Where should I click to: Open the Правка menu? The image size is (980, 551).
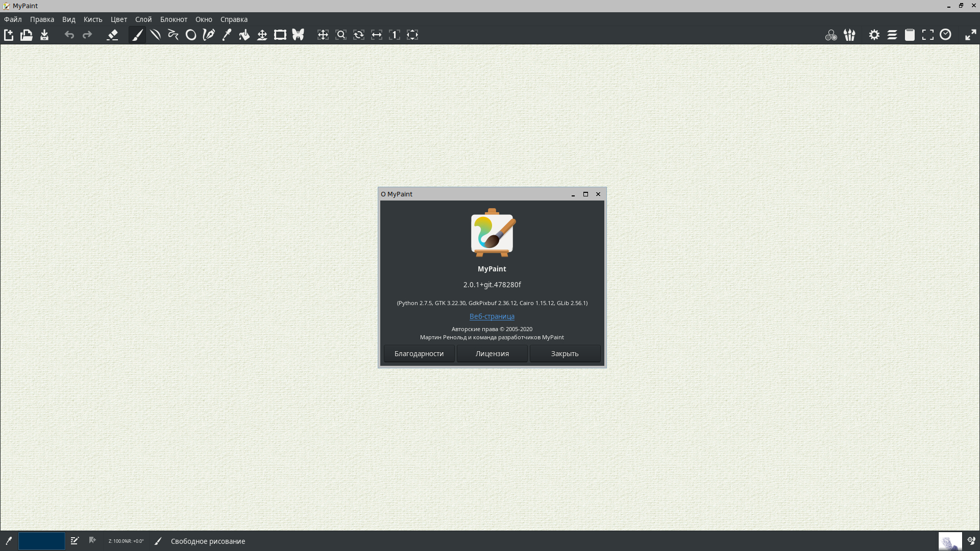tap(42, 19)
